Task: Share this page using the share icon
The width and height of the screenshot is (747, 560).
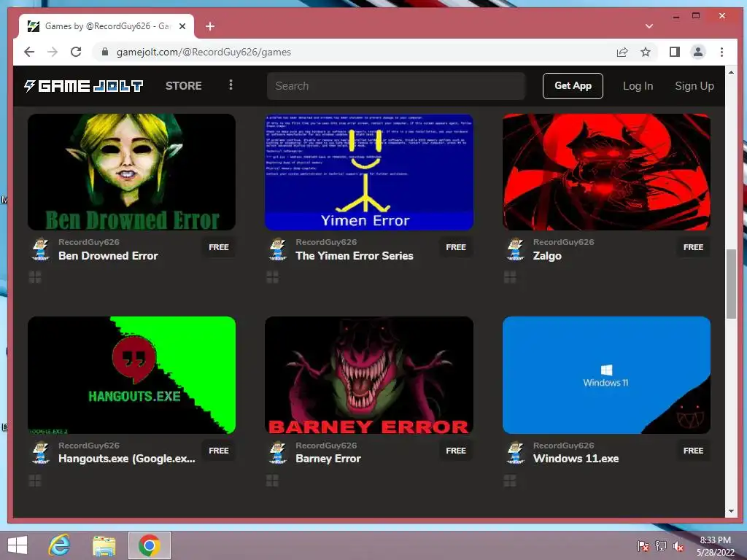Action: pyautogui.click(x=622, y=52)
